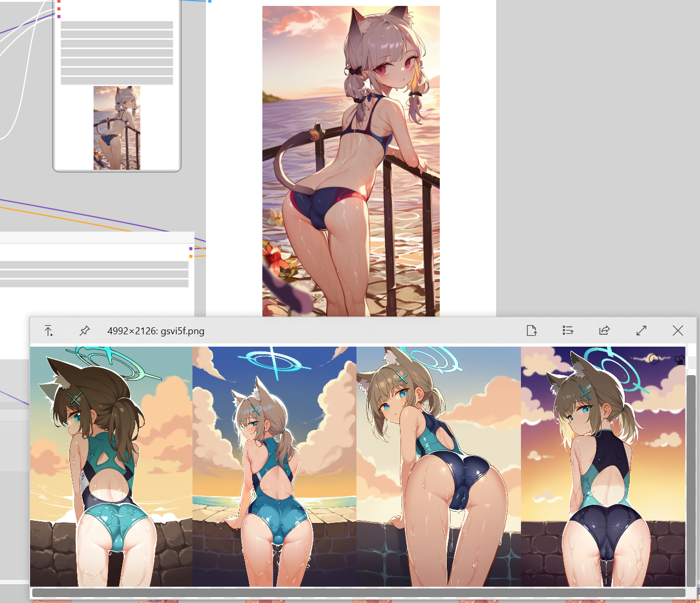
Task: Pin the image viewer window
Action: click(84, 331)
